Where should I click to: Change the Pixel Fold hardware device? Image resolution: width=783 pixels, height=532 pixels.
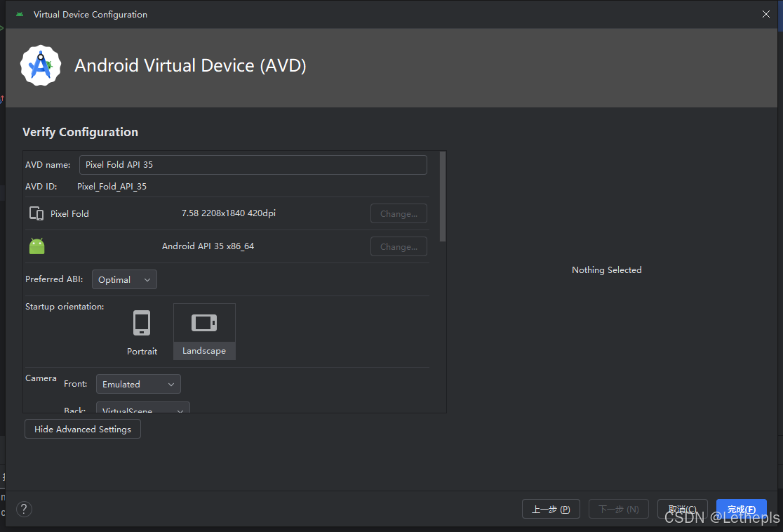pos(399,213)
